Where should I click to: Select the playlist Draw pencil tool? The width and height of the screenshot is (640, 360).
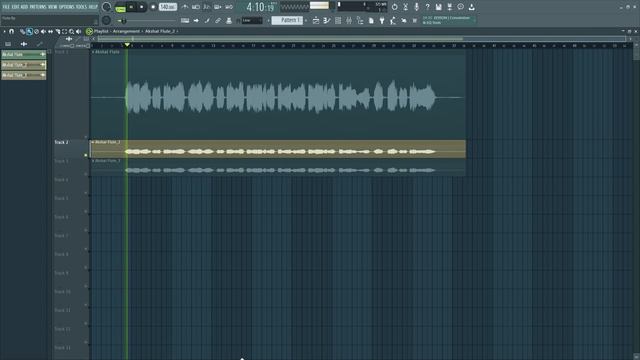coord(22,31)
